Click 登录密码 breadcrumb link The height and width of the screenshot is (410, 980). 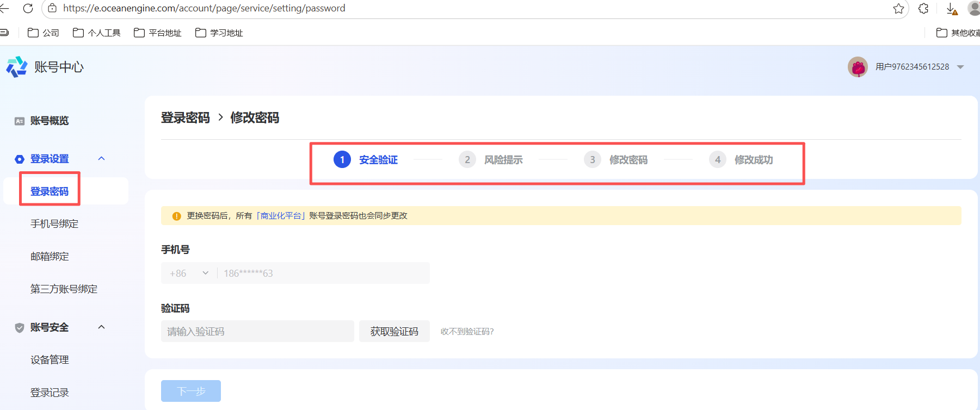[x=186, y=118]
